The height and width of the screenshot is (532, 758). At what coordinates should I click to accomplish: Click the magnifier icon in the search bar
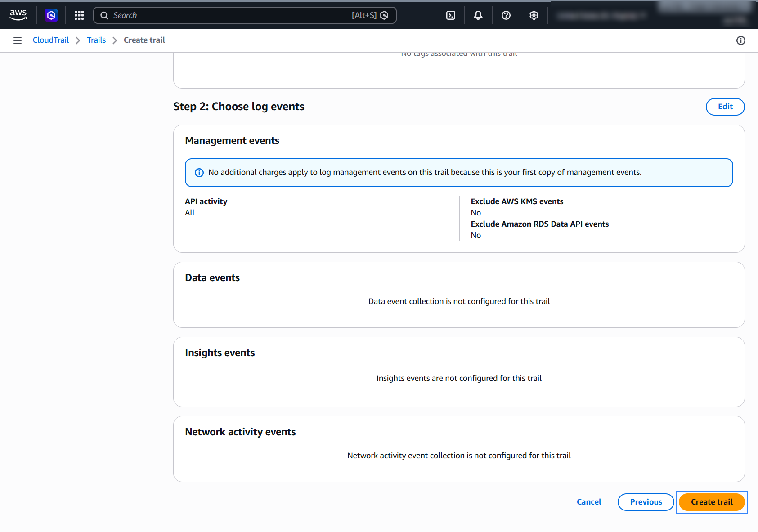[x=104, y=15]
